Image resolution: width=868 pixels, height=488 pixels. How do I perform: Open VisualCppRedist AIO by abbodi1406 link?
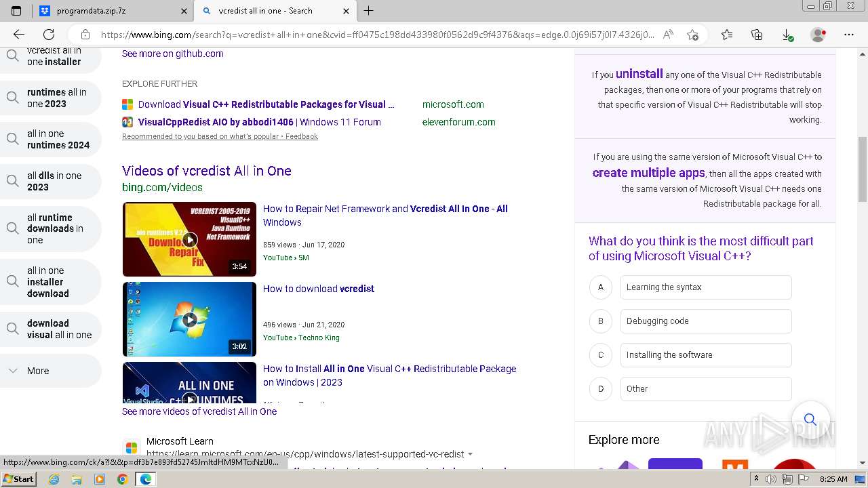pyautogui.click(x=260, y=122)
